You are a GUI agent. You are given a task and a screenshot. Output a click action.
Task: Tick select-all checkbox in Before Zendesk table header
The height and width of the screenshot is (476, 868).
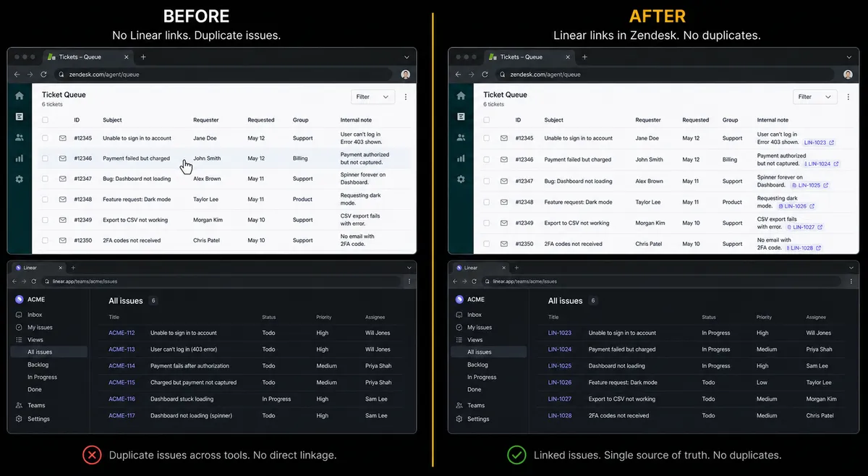point(46,120)
